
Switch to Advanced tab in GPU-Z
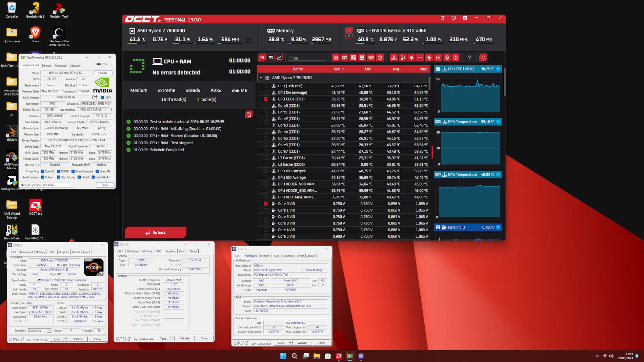60,65
